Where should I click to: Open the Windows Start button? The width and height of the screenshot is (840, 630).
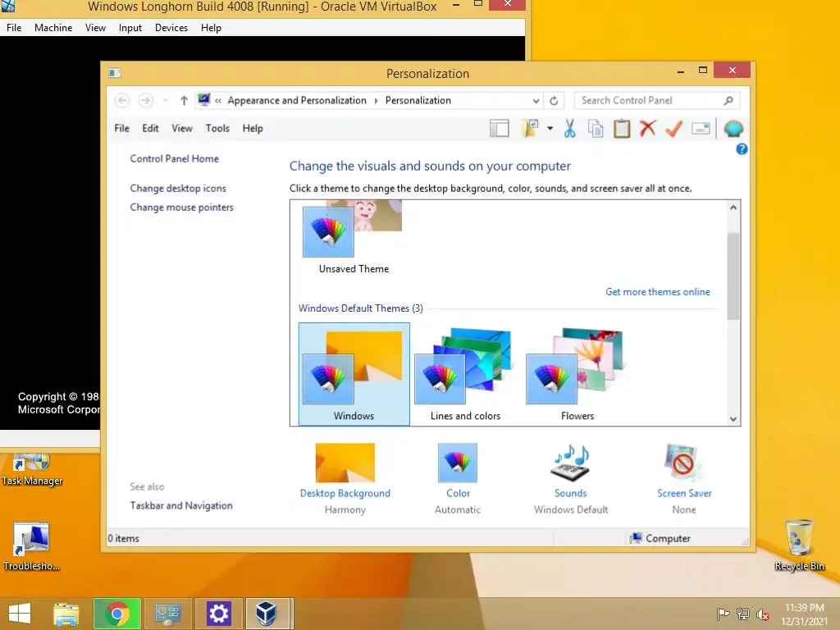click(20, 614)
